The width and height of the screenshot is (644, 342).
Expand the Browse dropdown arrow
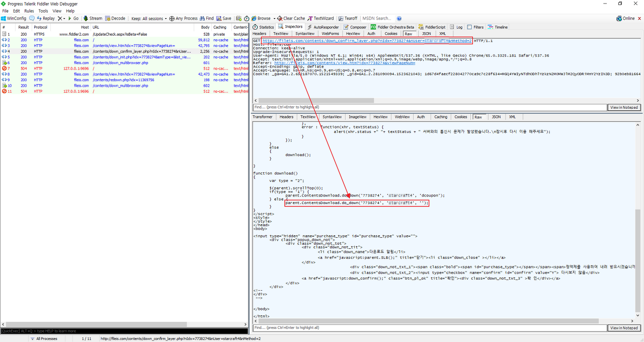point(273,19)
